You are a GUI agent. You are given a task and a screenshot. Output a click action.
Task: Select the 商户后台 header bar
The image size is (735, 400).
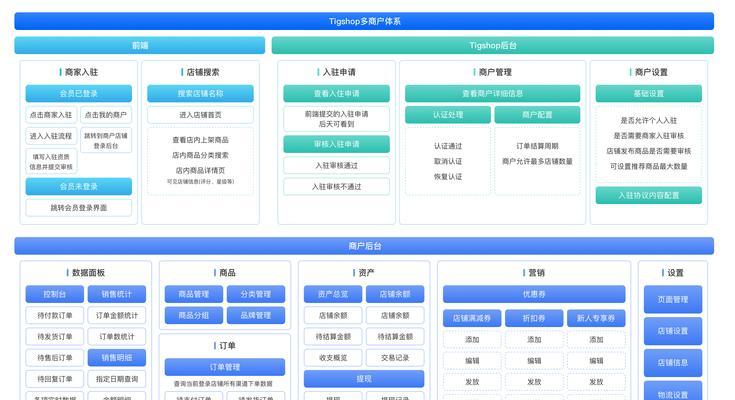(364, 246)
